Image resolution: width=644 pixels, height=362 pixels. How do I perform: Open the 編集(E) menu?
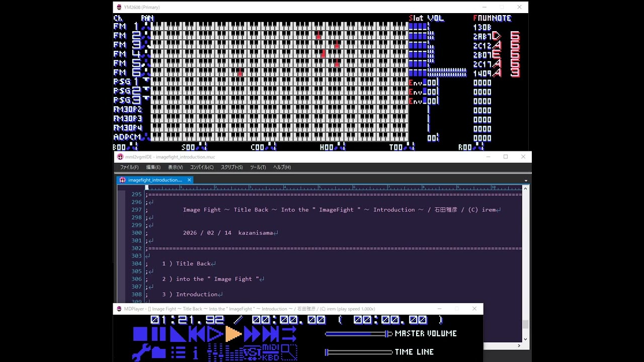pyautogui.click(x=153, y=167)
